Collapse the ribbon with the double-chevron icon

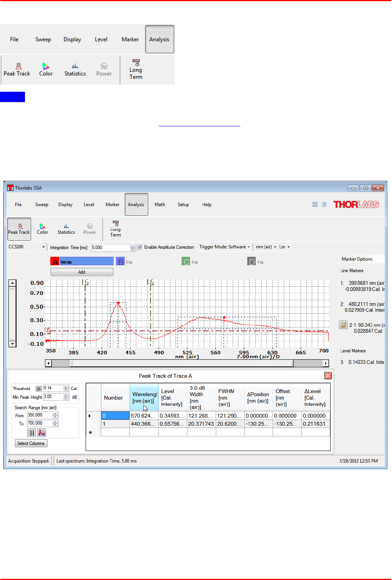click(x=324, y=205)
